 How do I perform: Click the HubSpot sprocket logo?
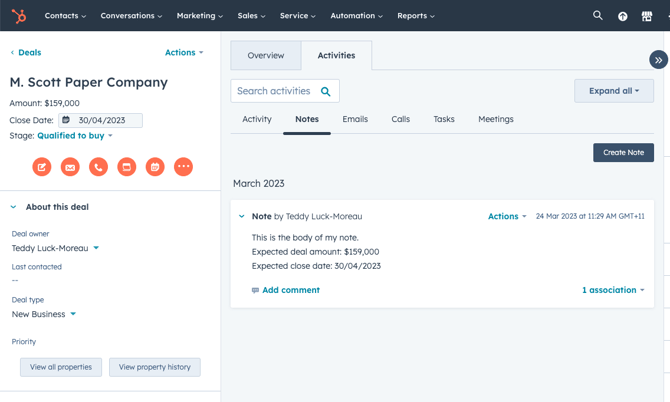18,16
